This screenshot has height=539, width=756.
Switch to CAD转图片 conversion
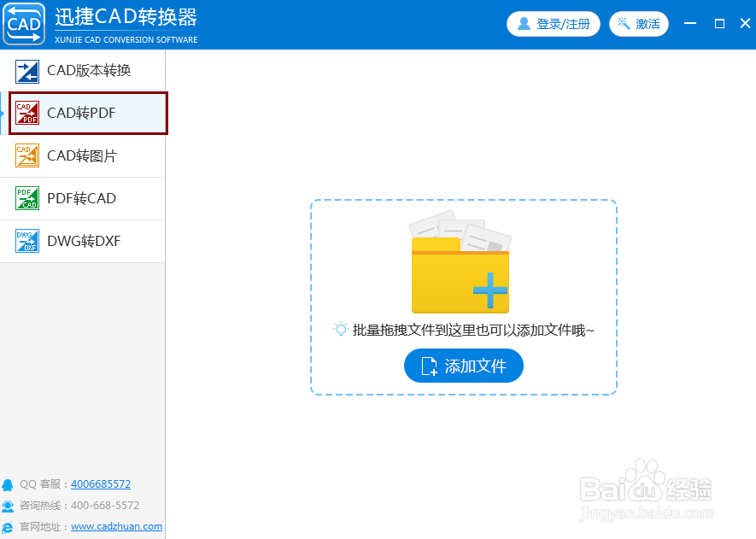[x=83, y=155]
